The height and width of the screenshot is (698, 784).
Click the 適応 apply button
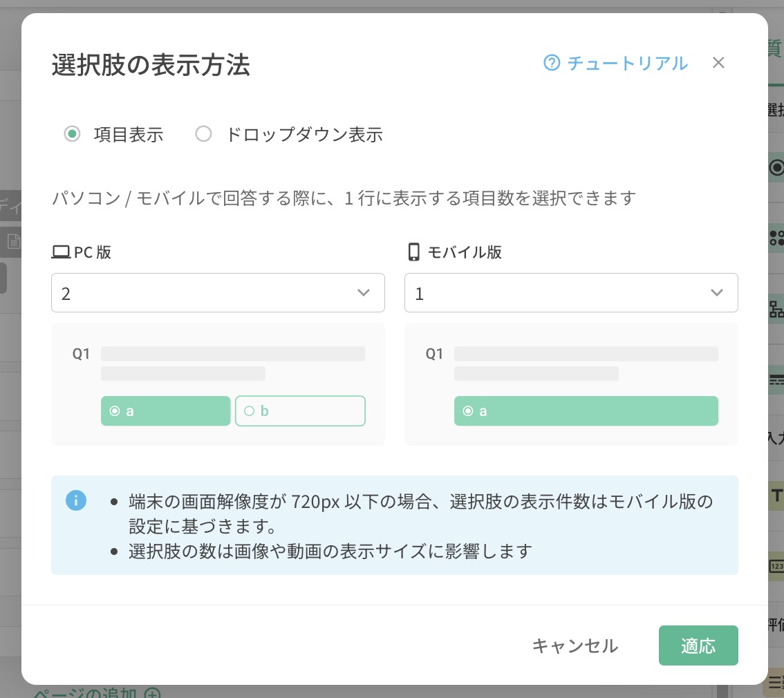coord(698,645)
